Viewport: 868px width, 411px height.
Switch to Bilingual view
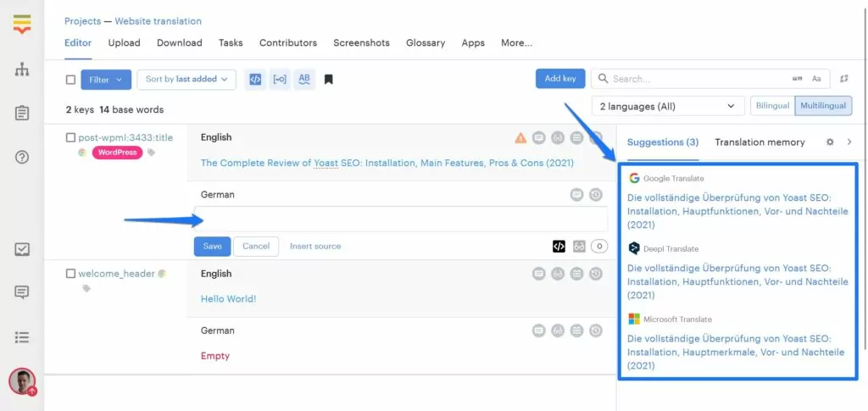[x=772, y=106]
